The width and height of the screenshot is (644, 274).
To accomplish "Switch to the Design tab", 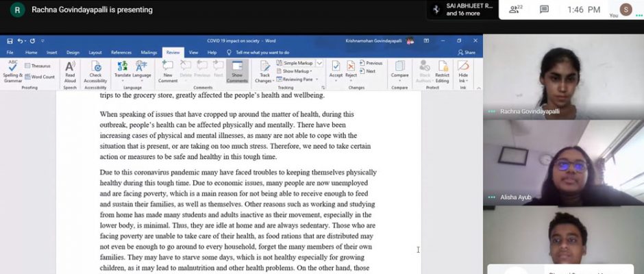I will tap(73, 53).
